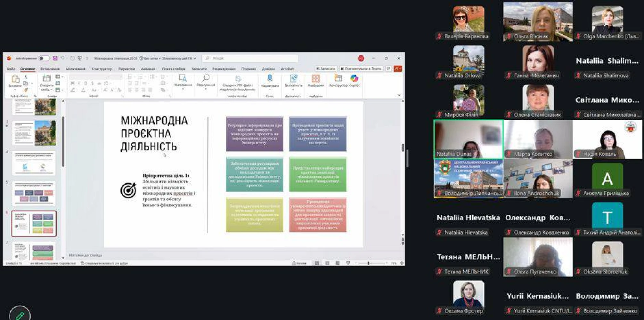
Task: Click the Create PDF and share link icon
Action: [238, 79]
